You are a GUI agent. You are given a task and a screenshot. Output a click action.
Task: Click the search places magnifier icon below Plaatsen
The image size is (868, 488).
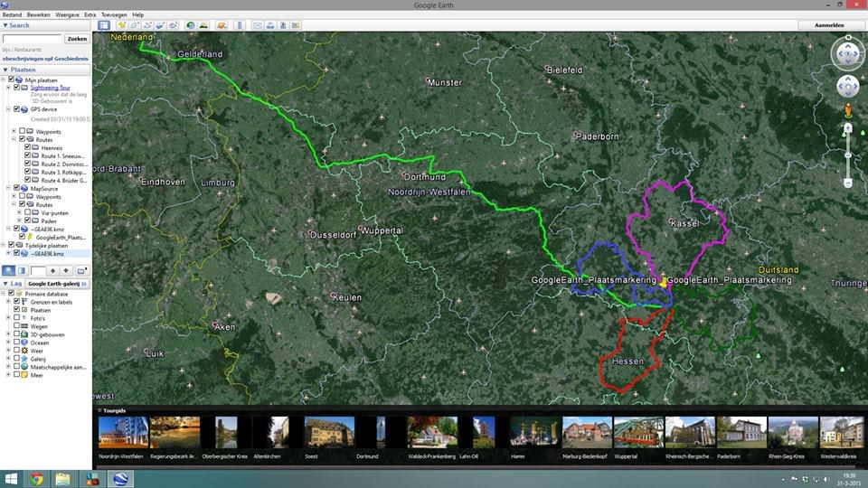8,270
